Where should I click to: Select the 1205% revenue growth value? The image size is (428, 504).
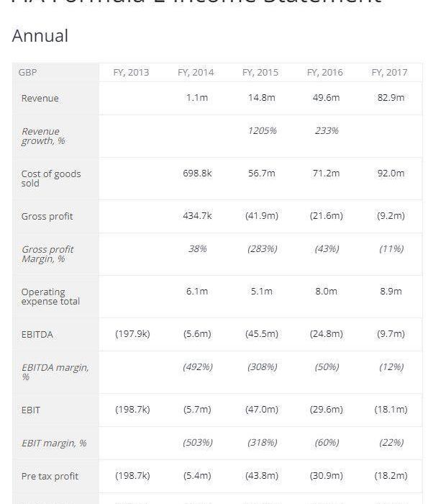[x=262, y=130]
